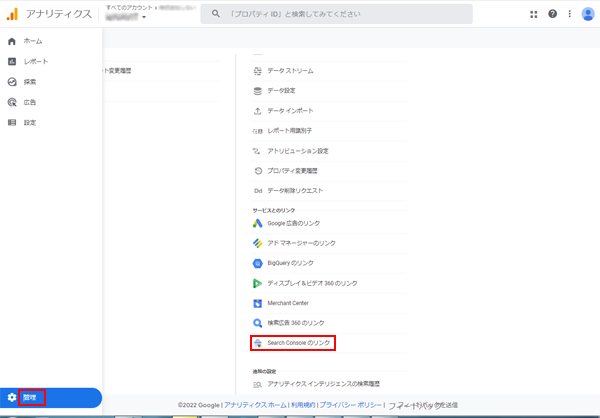Click the ディスプレイ&ビデオ 360 icon
600x418 pixels.
(x=257, y=283)
